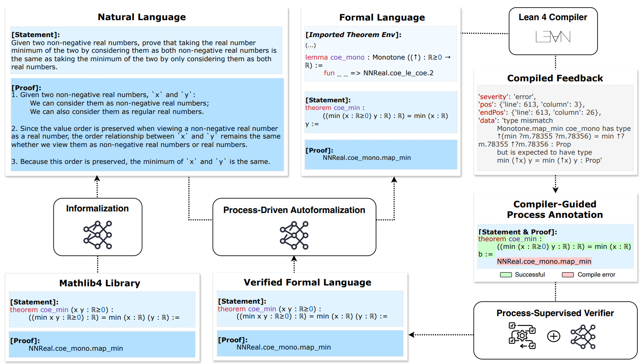The height and width of the screenshot is (364, 641).
Task: Click 'fun _ _ => NNReal.coe_le_coe.2' line
Action: pyautogui.click(x=378, y=73)
